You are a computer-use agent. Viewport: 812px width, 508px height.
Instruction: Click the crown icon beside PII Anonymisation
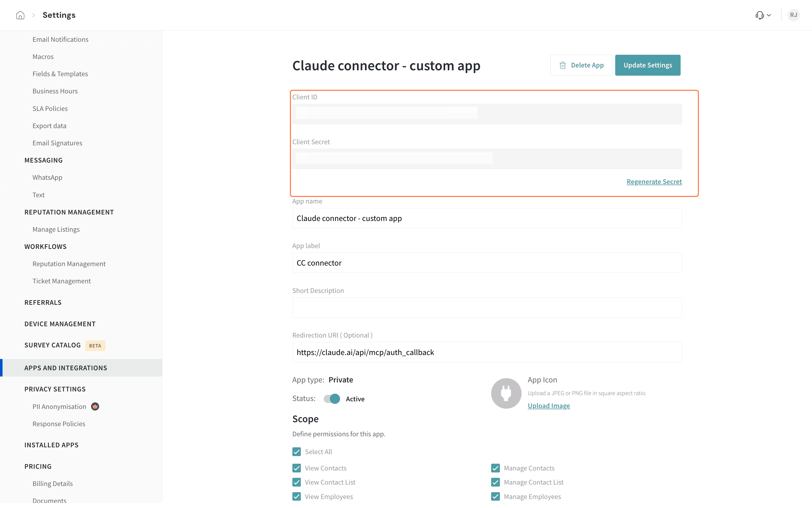click(95, 406)
